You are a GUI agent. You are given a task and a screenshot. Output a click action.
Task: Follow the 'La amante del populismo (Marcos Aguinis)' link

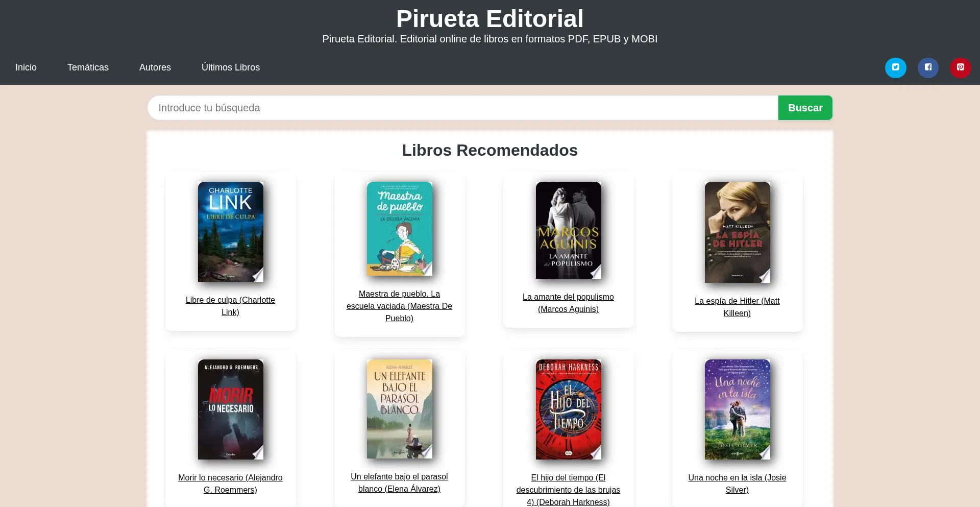click(x=568, y=303)
